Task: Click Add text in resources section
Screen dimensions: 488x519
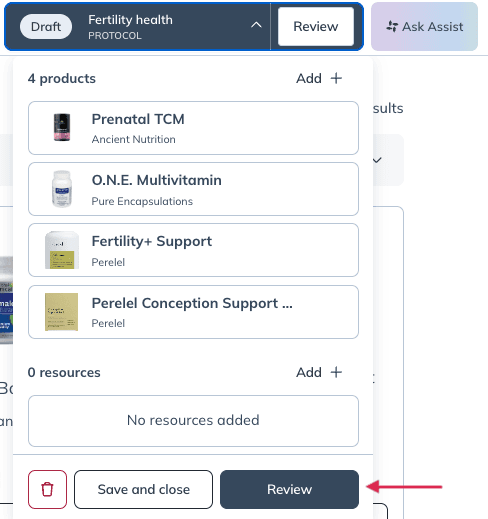Action: tap(309, 373)
